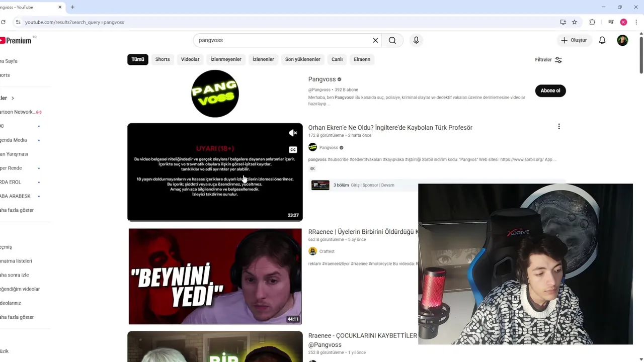The image size is (644, 362).
Task: Open the Chrome three-dot menu
Action: [636, 22]
